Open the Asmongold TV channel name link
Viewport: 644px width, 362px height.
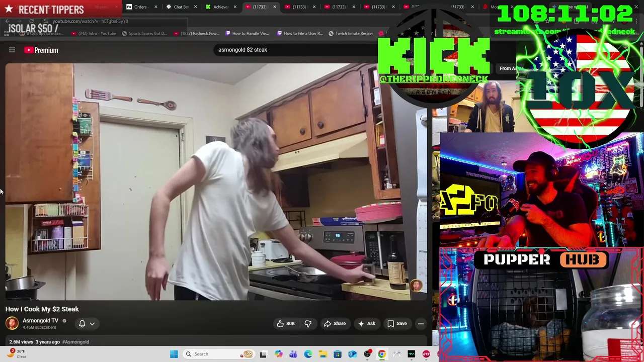coord(40,320)
